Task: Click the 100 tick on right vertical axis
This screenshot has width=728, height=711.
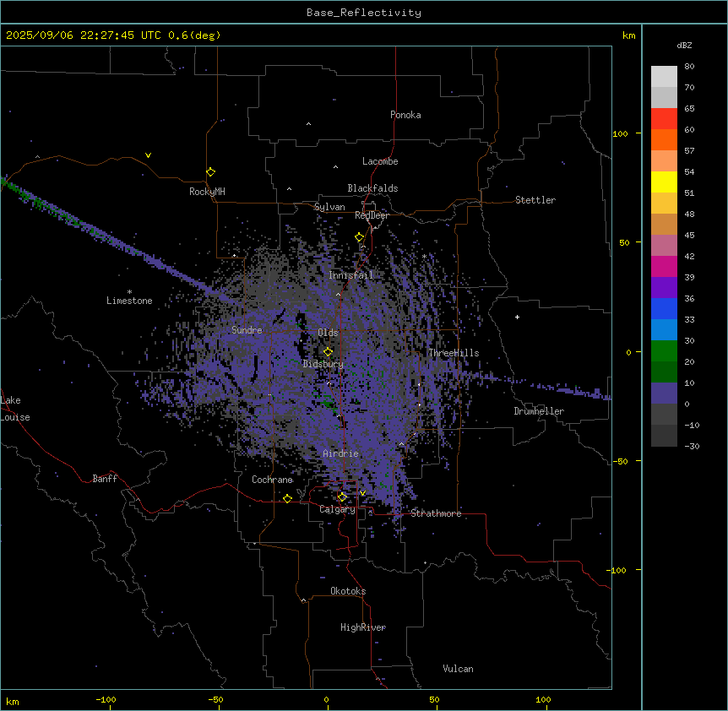Action: coord(620,134)
